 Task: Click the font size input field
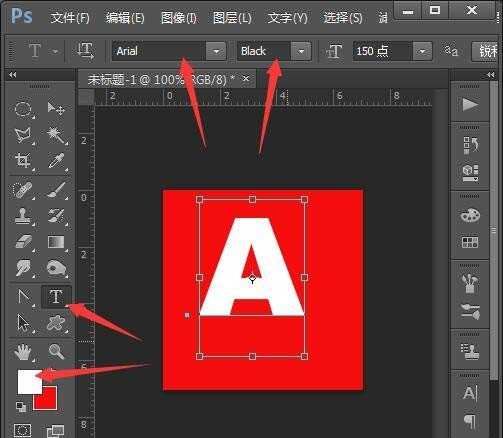383,51
